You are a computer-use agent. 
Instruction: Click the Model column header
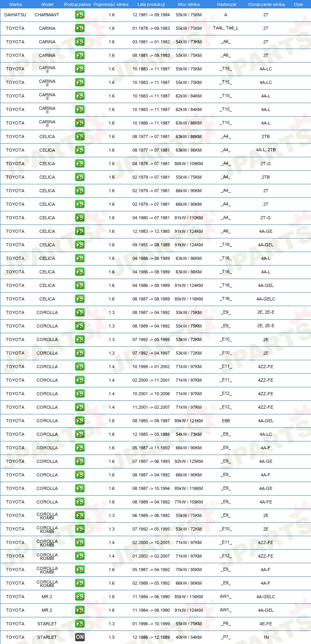(47, 4)
